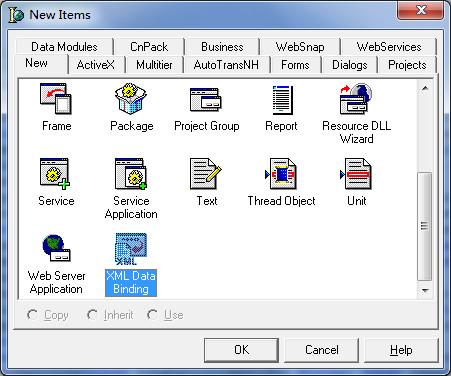451x376 pixels.
Task: Switch to the Data Modules tab
Action: point(64,47)
